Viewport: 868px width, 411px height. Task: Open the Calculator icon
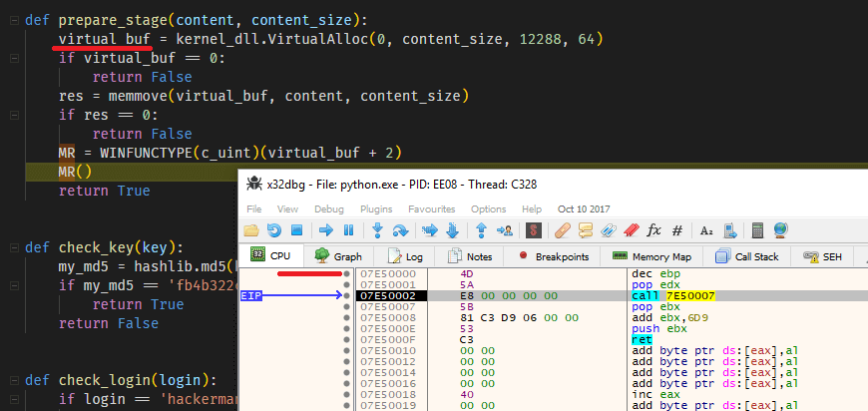click(x=758, y=230)
